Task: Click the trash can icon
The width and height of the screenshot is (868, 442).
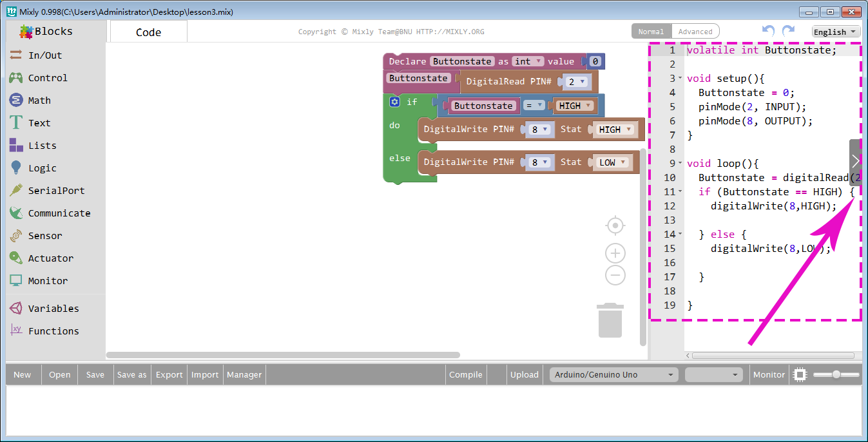Action: tap(610, 320)
